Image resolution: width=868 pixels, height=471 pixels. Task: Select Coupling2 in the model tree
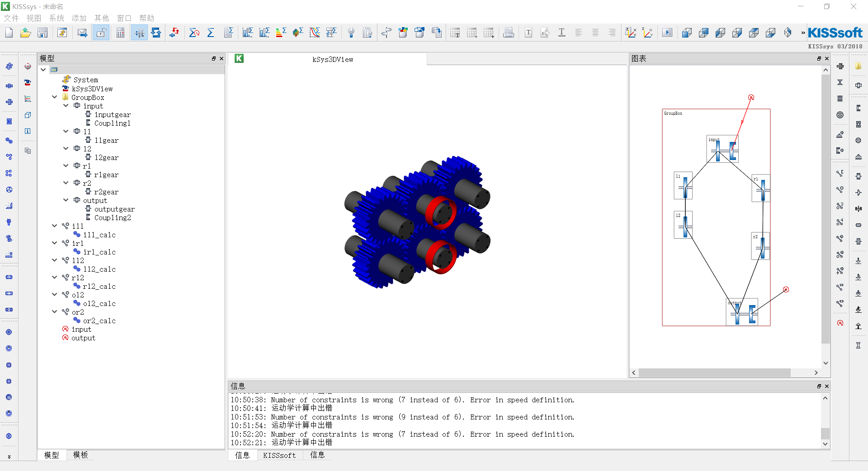click(x=113, y=218)
